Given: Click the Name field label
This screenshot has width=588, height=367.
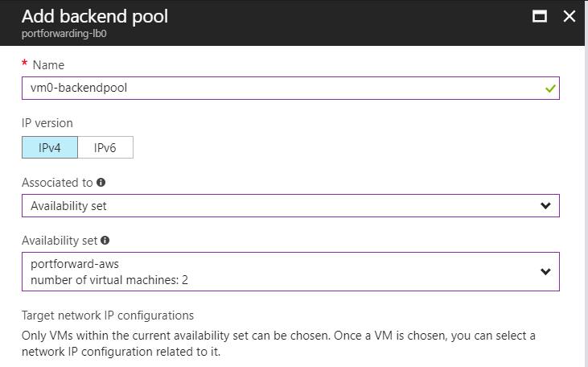Looking at the screenshot, I should click(48, 65).
